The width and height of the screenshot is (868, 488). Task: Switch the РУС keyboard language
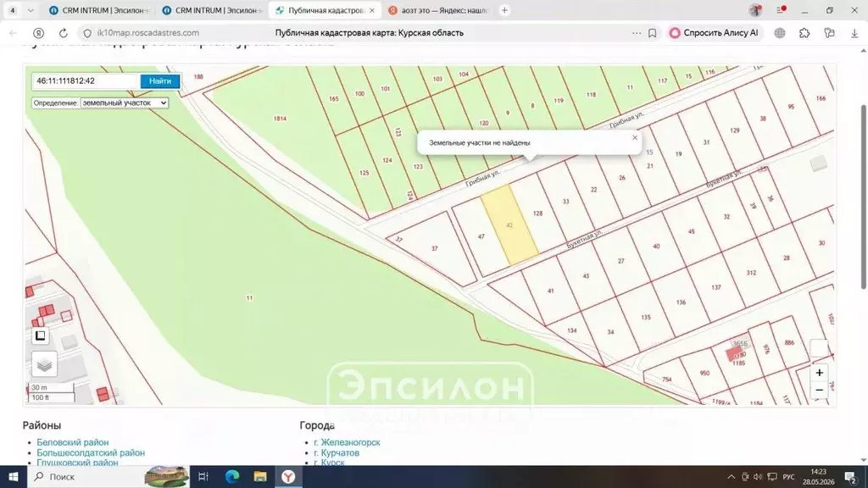click(789, 477)
